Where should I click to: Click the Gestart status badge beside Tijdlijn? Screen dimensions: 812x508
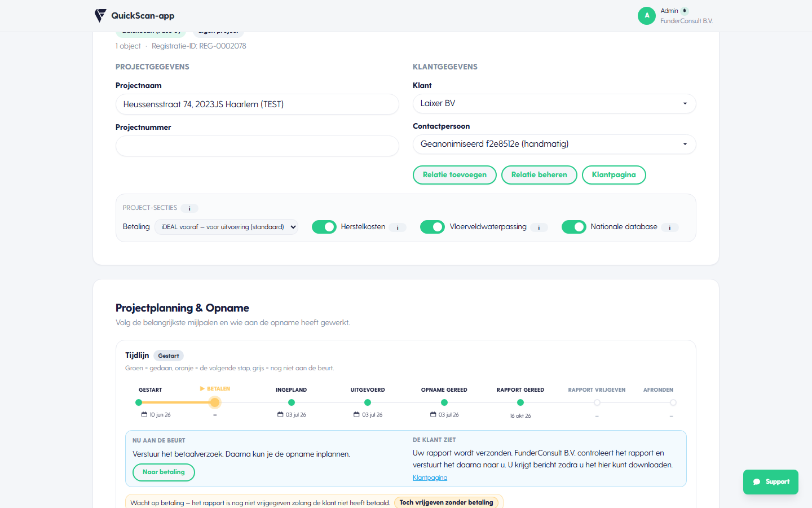(169, 356)
